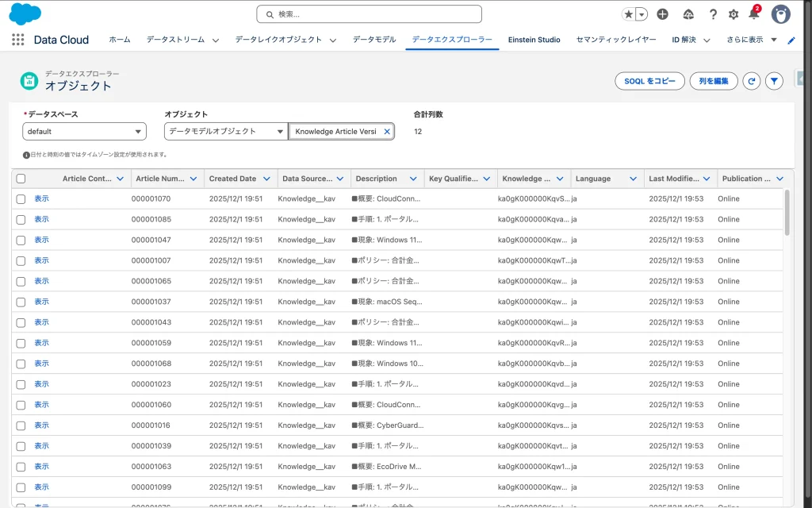Clear the Knowledge Article Versi selection

click(x=387, y=132)
